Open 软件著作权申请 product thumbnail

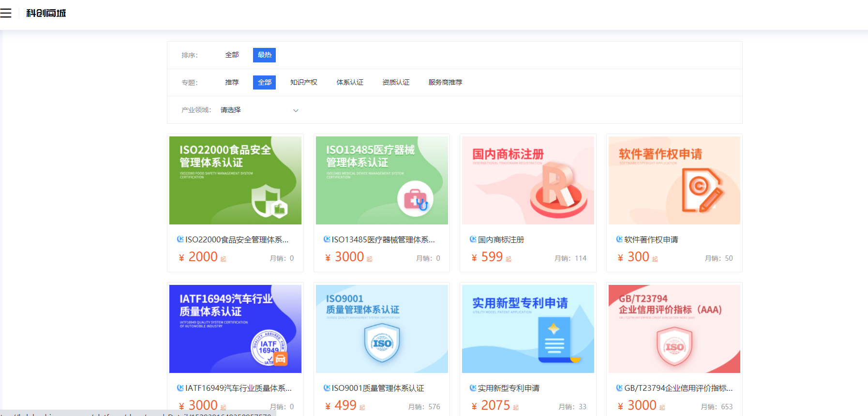(674, 180)
